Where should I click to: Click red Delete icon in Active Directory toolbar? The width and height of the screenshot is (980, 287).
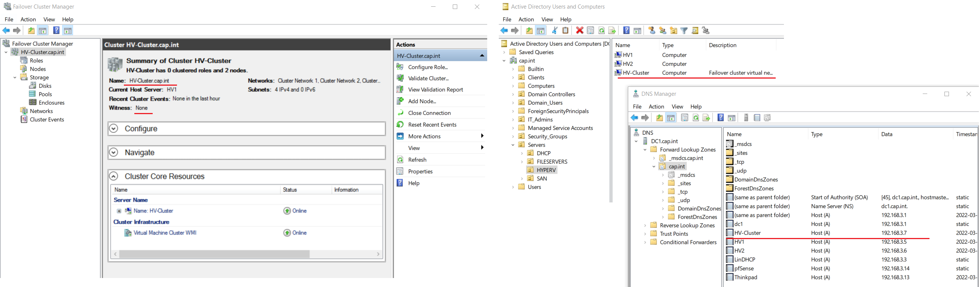click(579, 30)
